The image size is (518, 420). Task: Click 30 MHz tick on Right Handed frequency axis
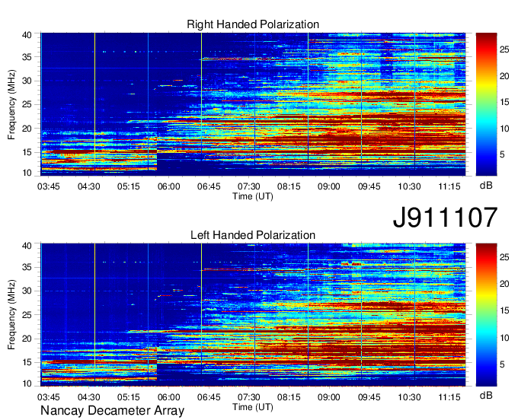click(27, 81)
